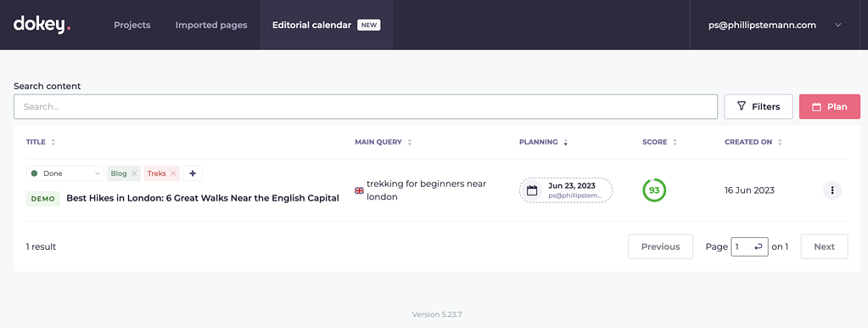Open the Filters panel
The width and height of the screenshot is (868, 328).
[759, 106]
